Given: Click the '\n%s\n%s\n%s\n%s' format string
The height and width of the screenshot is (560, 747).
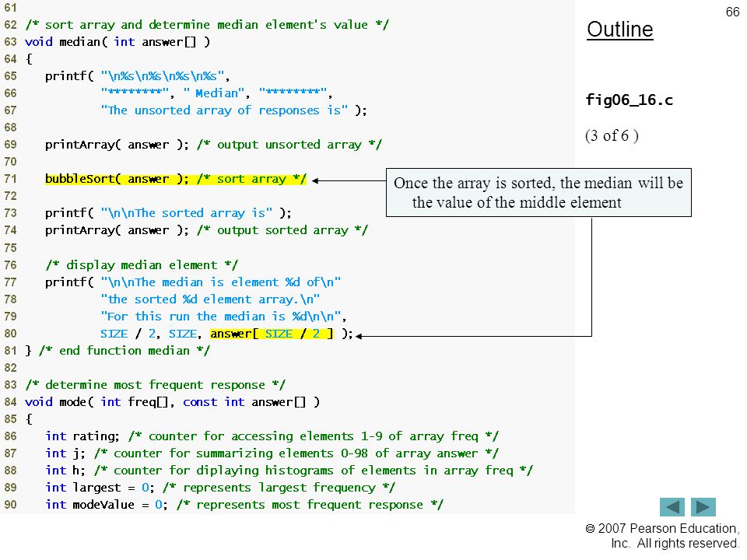Looking at the screenshot, I should coord(162,76).
